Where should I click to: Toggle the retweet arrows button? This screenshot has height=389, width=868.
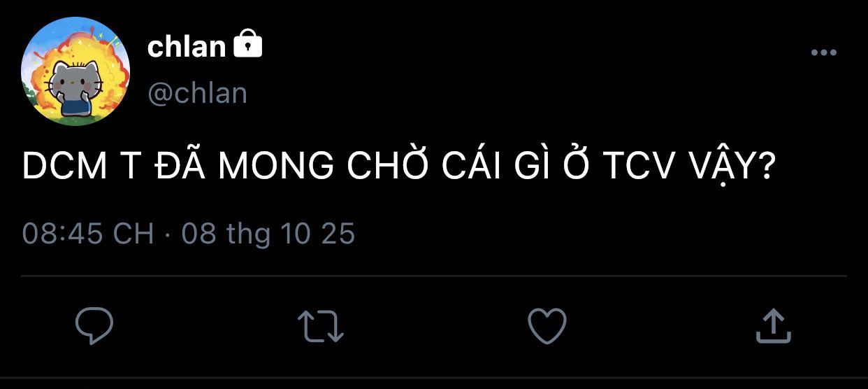tap(321, 327)
